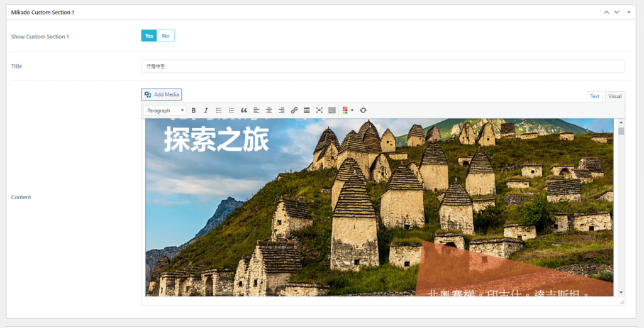This screenshot has height=328, width=644.
Task: Click the Add Media button
Action: (x=162, y=94)
